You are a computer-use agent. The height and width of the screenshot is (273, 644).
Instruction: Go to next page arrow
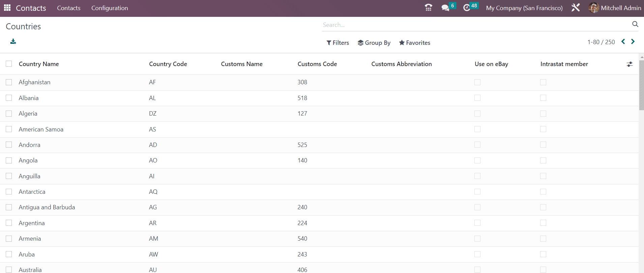(x=633, y=41)
